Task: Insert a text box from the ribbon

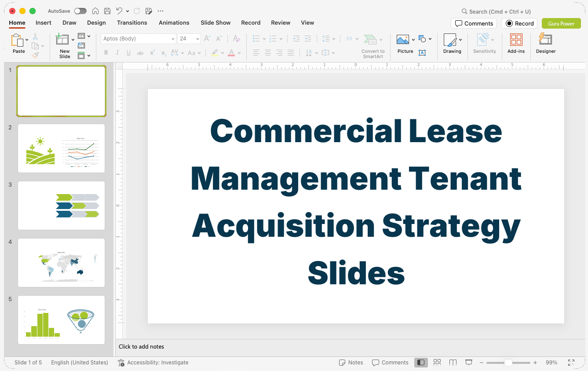Action: tap(422, 53)
